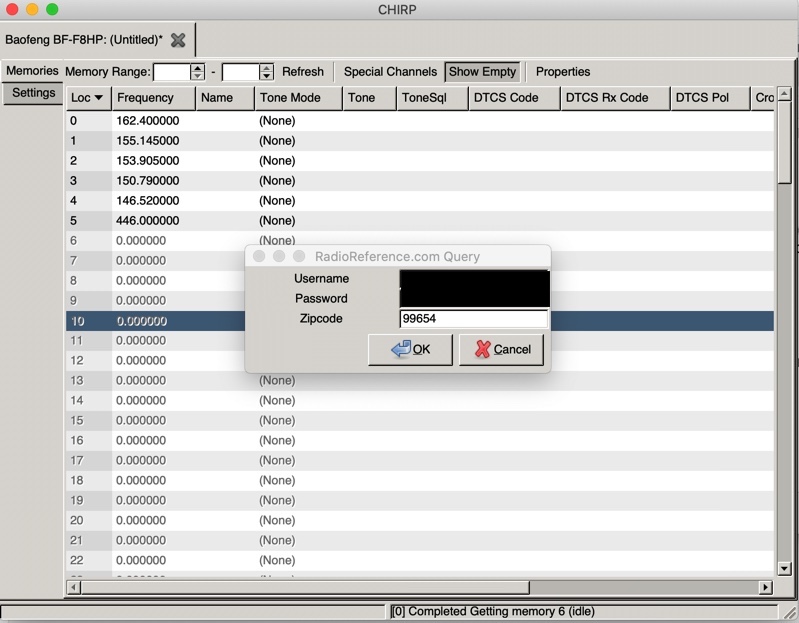This screenshot has height=623, width=799.
Task: Toggle the Show Empty button
Action: coord(483,72)
